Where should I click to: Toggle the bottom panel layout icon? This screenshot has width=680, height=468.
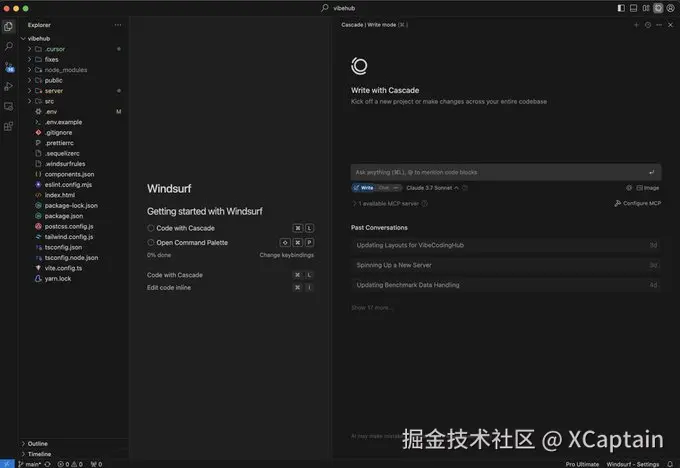(x=634, y=8)
